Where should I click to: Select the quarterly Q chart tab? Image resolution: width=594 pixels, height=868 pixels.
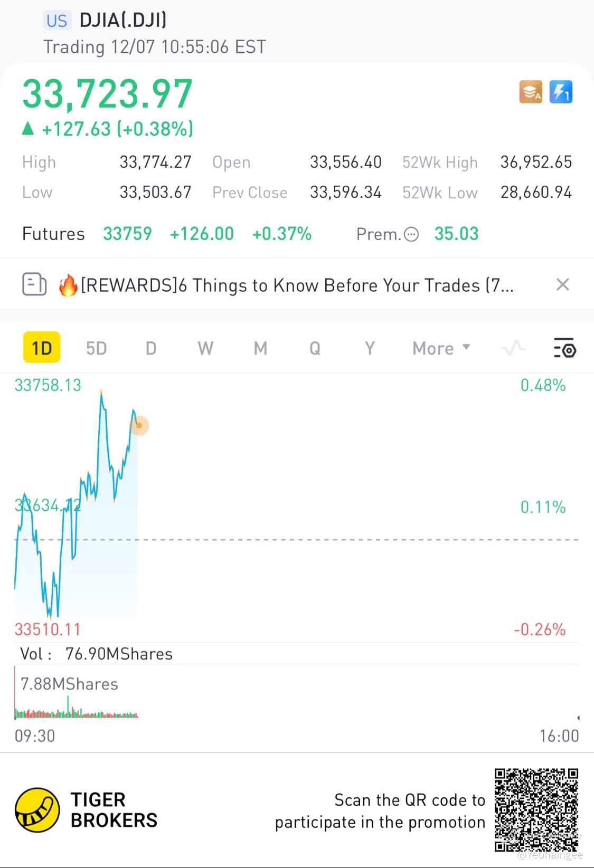pos(315,348)
